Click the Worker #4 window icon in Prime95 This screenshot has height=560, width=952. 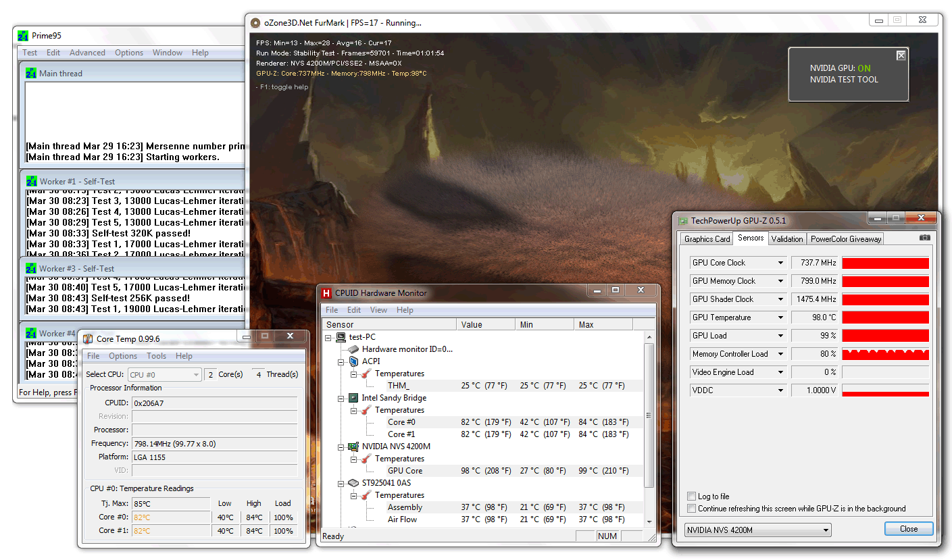click(x=31, y=333)
